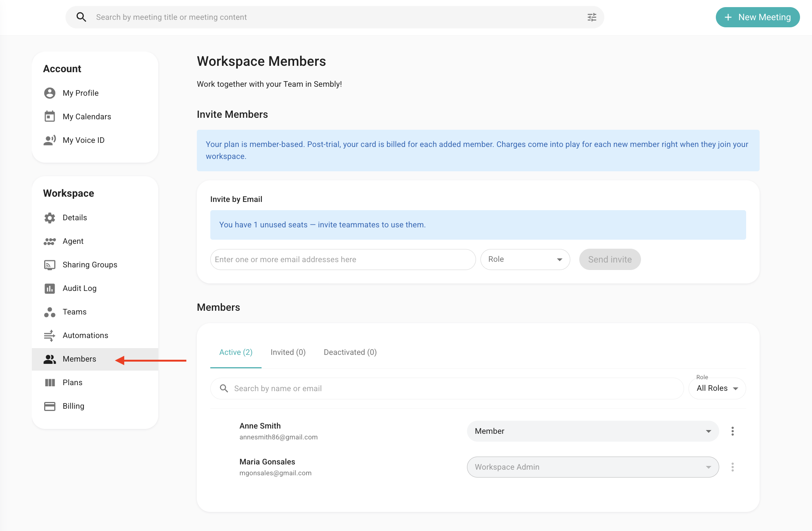The height and width of the screenshot is (531, 812).
Task: Click the email addresses input field
Action: pos(343,260)
